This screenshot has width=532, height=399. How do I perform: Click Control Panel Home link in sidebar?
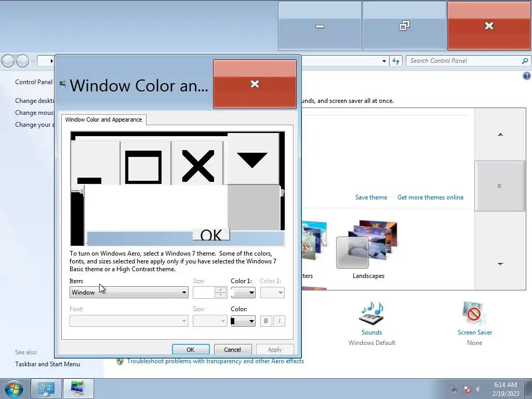coord(34,82)
